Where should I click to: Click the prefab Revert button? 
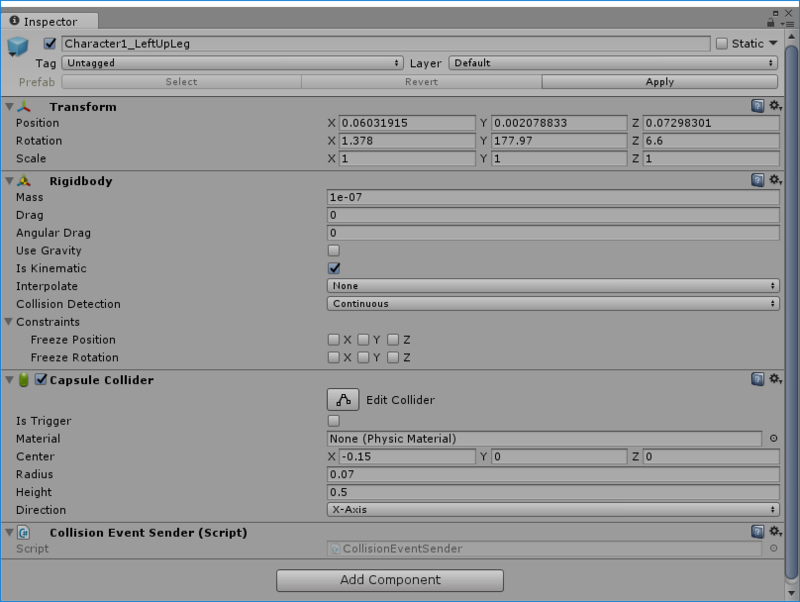[x=421, y=82]
